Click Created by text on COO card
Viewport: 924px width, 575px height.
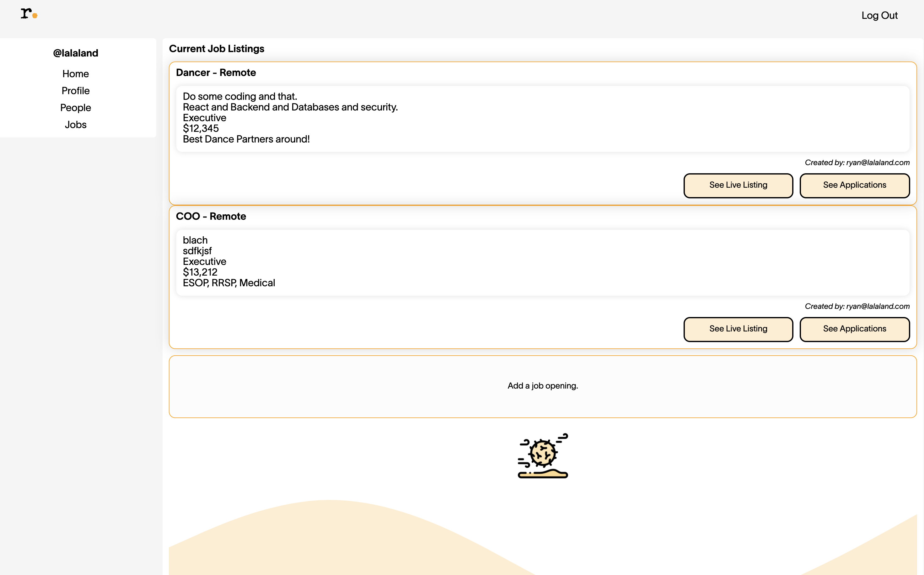click(857, 307)
